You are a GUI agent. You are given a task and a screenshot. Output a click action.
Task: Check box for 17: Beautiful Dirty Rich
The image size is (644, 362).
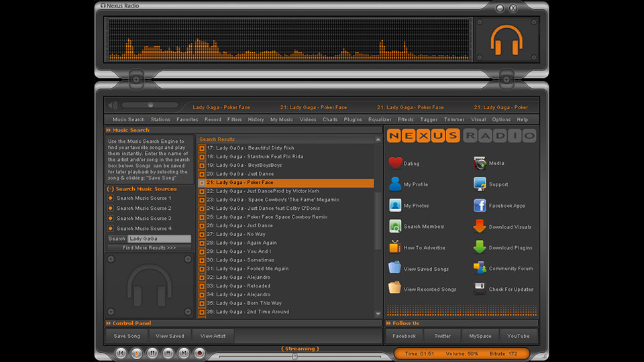(x=202, y=148)
